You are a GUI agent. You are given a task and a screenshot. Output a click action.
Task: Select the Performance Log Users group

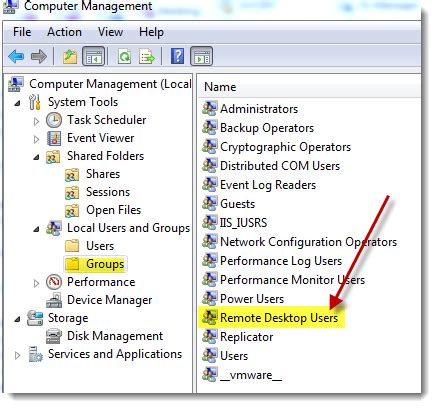point(281,261)
